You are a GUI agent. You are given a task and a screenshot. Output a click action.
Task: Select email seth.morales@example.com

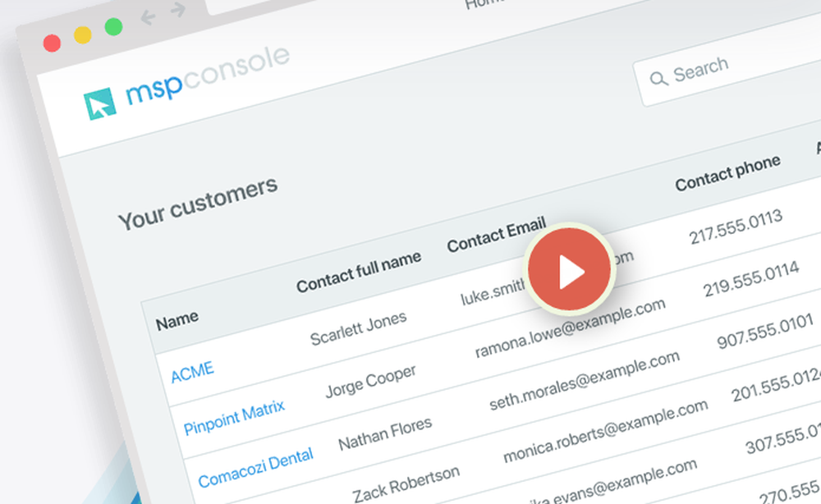pos(585,380)
